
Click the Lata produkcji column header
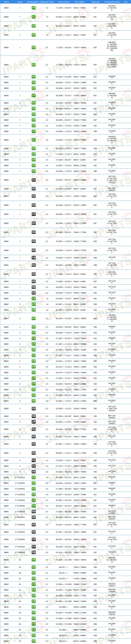[x=64, y=2]
